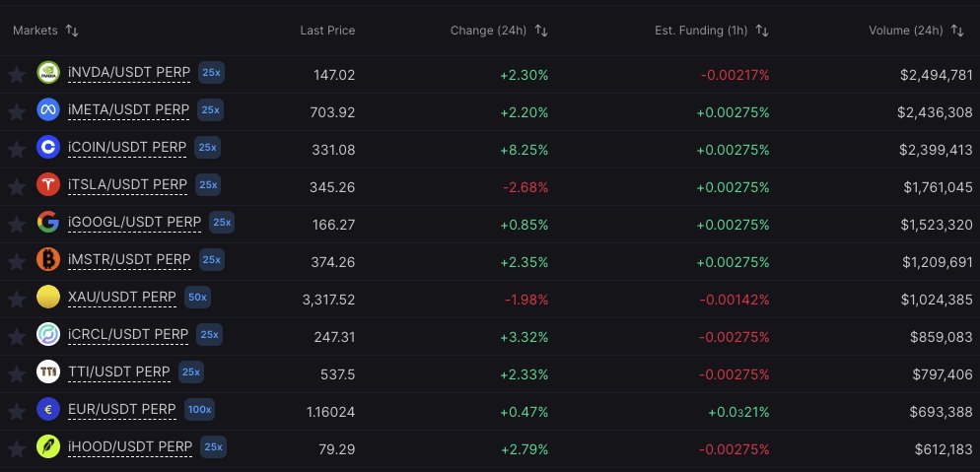Click the 25x leverage badge for iCOIN

[207, 148]
